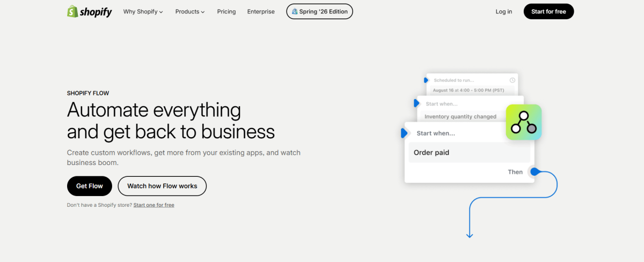Click the clock icon in the Scheduled card
The width and height of the screenshot is (644, 262).
pyautogui.click(x=512, y=80)
